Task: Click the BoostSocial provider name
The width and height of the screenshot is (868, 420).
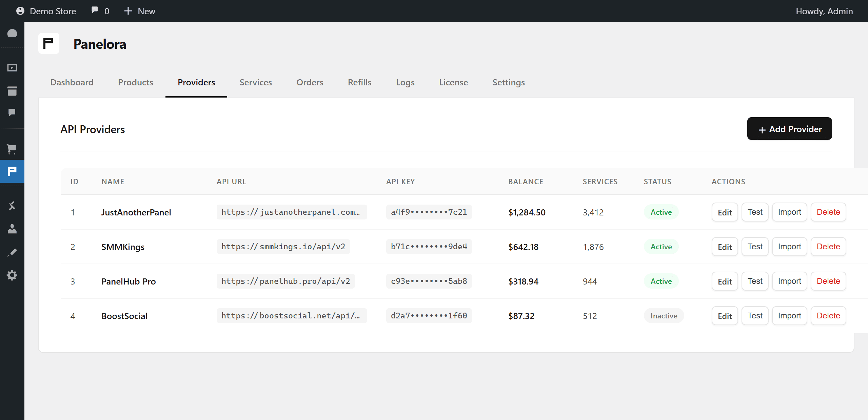Action: tap(124, 316)
